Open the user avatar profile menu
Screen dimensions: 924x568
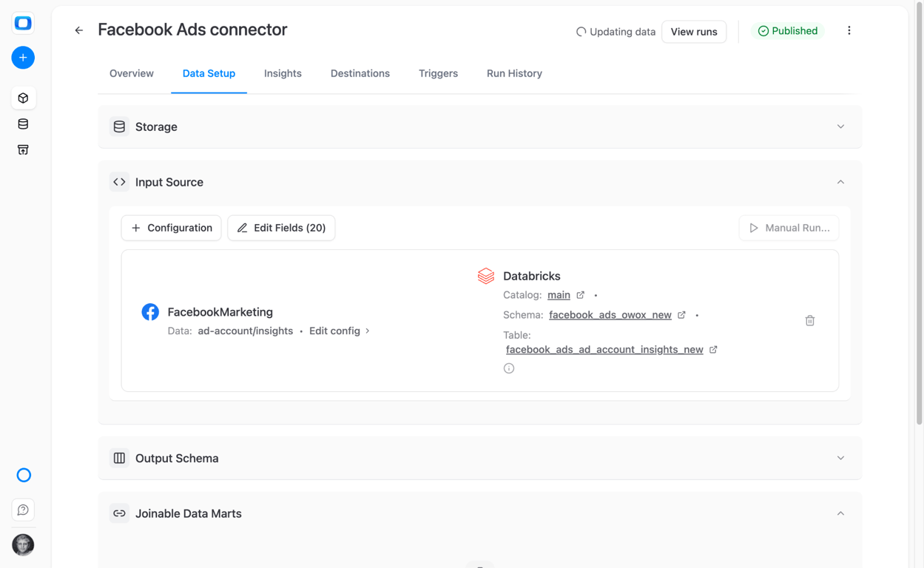[x=23, y=544]
